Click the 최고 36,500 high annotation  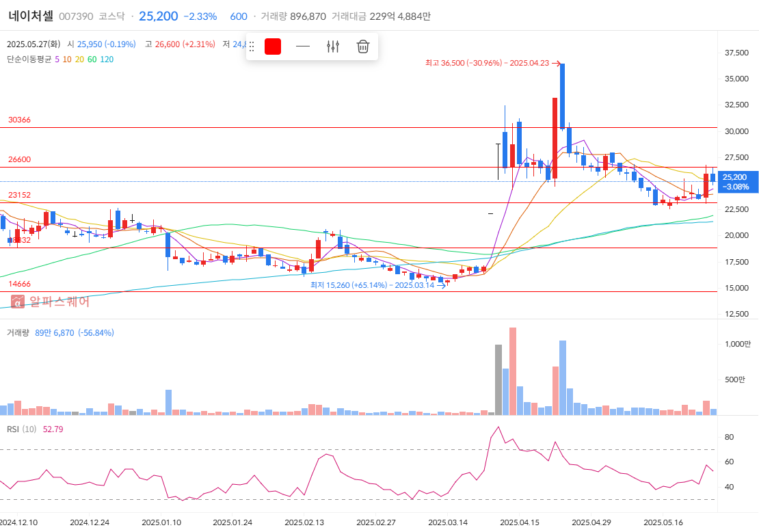[488, 63]
